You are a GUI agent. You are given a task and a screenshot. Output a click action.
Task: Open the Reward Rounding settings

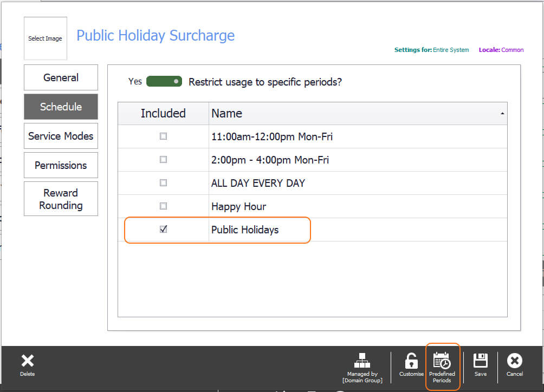(x=60, y=199)
